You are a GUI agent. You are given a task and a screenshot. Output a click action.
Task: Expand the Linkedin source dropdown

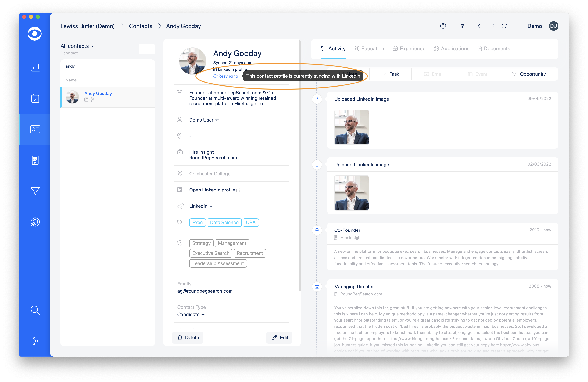201,206
